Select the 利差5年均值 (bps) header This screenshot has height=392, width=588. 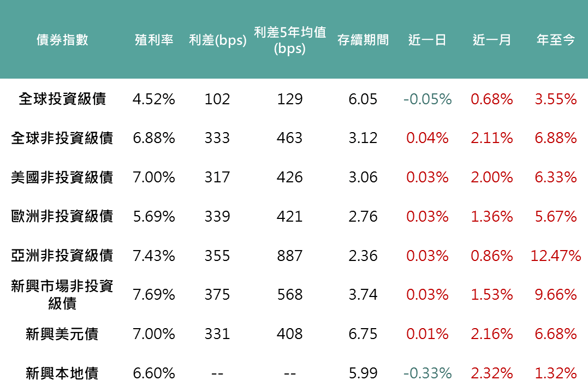pyautogui.click(x=289, y=40)
